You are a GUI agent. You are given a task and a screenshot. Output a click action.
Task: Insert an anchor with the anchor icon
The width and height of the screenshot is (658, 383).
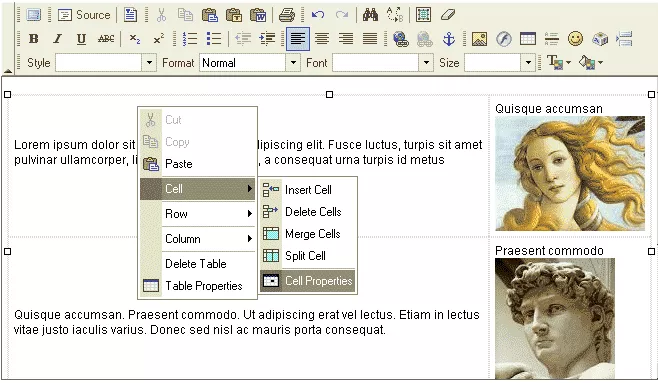coord(449,39)
